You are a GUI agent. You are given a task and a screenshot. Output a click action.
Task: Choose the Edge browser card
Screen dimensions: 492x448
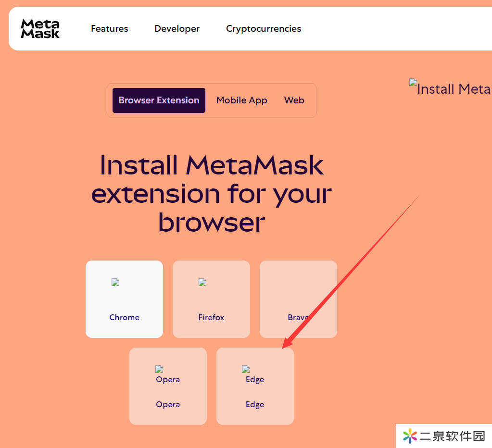(x=255, y=386)
